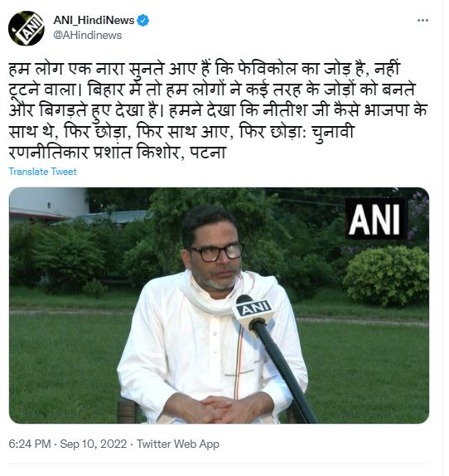Image resolution: width=449 pixels, height=476 pixels.
Task: Click the black-framed eyeglasses in the photo
Action: point(217,252)
